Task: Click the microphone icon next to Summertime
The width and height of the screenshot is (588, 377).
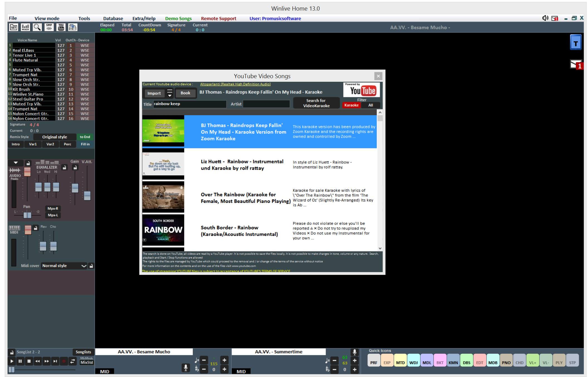Action: click(x=354, y=352)
